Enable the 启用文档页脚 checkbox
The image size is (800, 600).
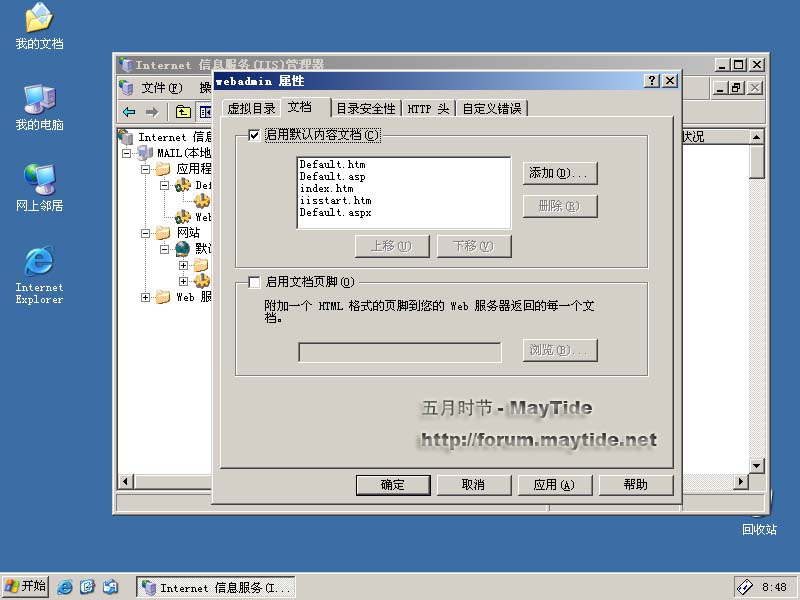(x=254, y=282)
